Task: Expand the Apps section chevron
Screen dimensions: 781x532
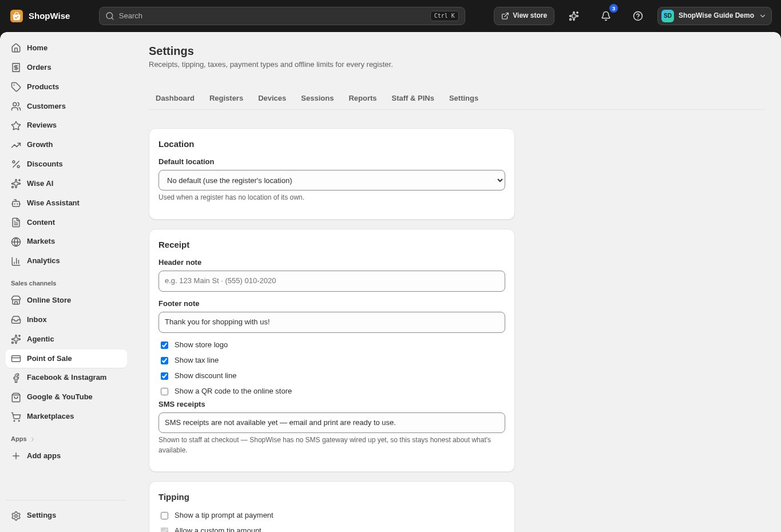Action: (x=33, y=439)
